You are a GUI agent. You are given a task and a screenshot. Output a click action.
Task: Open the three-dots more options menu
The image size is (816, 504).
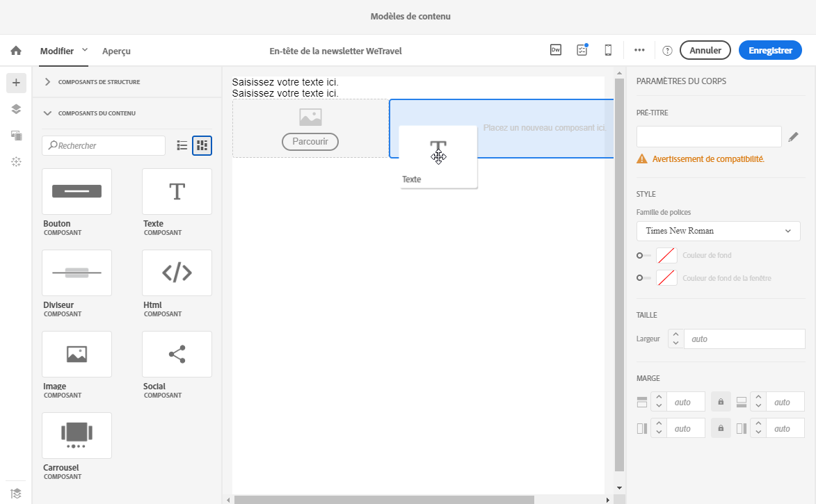639,50
